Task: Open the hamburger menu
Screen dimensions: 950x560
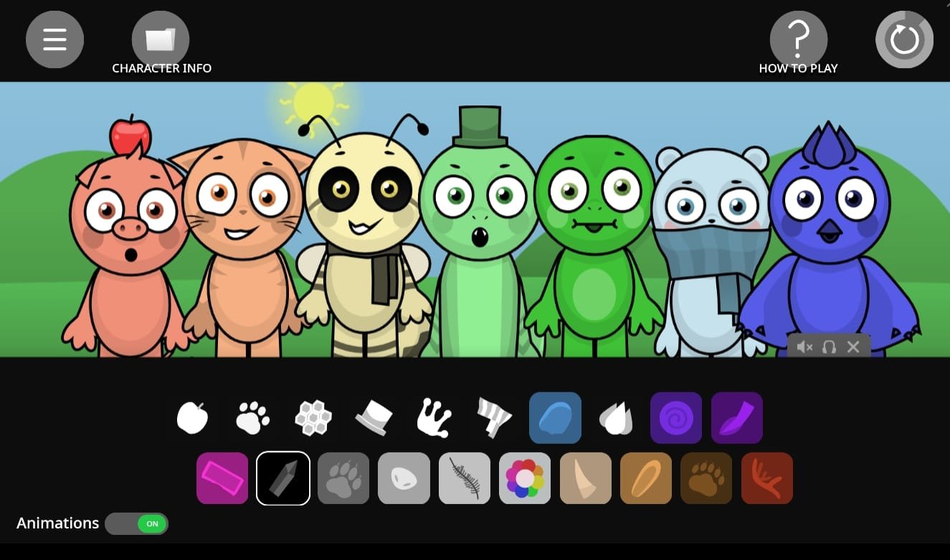Action: (54, 39)
